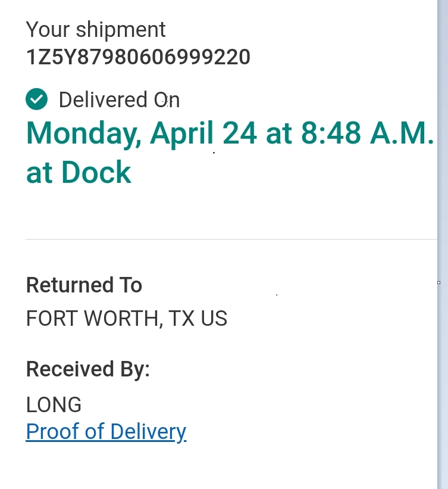
Task: Click the small square handle at right edge
Action: [439, 283]
